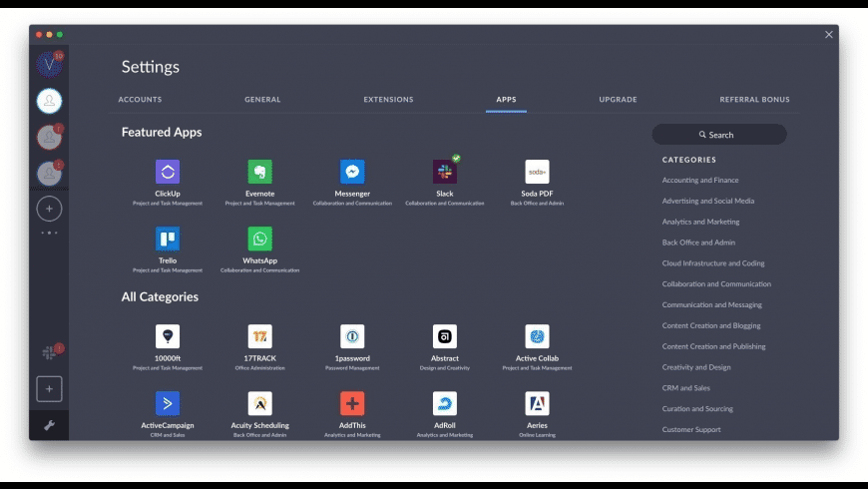Select the white profile avatar in sidebar
Screen dimensions: 868x489
tap(49, 101)
